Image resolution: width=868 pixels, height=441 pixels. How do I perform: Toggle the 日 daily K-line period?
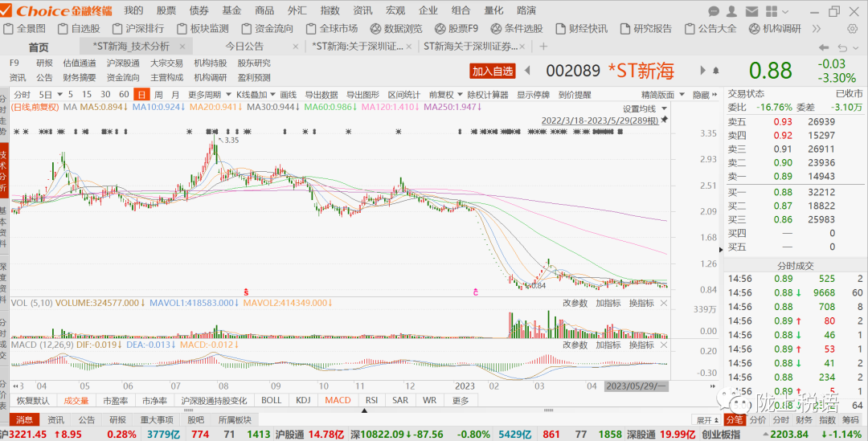click(x=142, y=95)
